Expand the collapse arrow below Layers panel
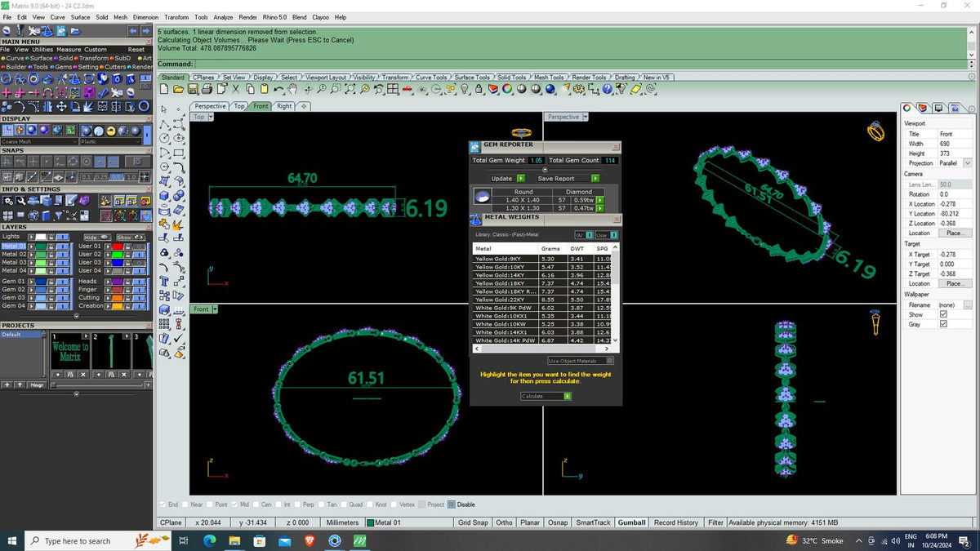This screenshot has height=551, width=980. point(77,317)
